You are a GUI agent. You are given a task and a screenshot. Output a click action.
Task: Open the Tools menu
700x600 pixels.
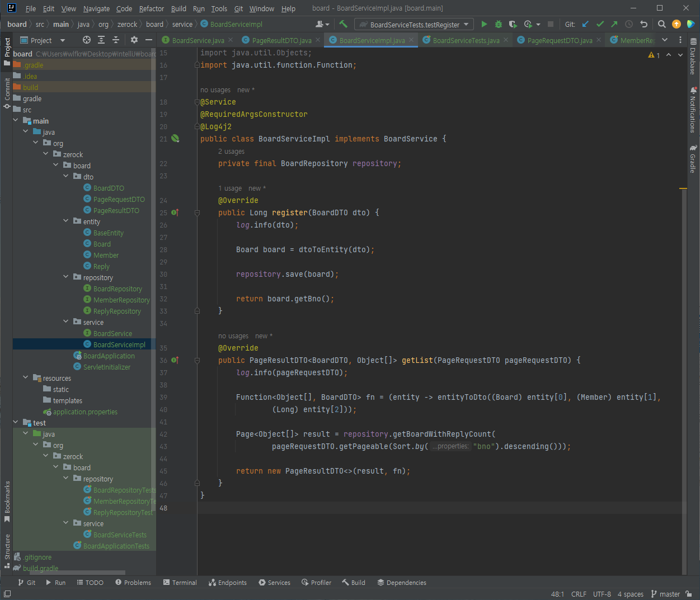[219, 8]
